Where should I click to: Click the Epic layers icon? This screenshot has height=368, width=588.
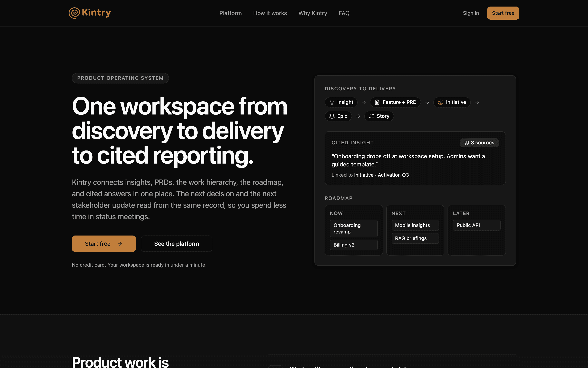point(332,116)
